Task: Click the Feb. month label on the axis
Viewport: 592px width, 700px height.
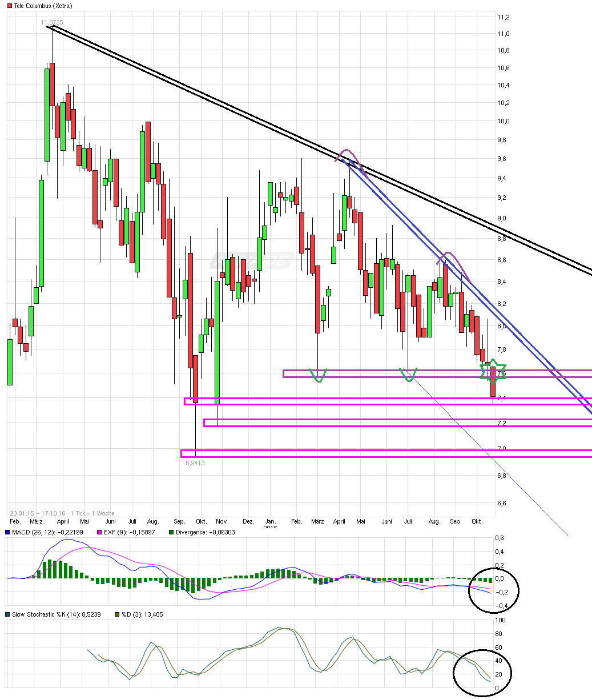Action: pyautogui.click(x=15, y=521)
